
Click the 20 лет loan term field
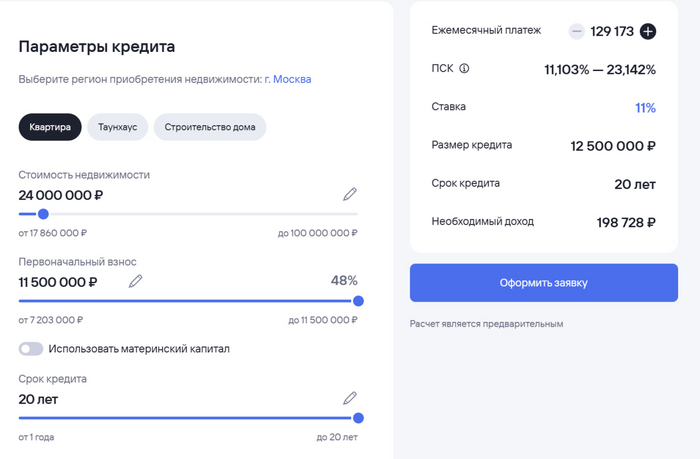coord(38,399)
